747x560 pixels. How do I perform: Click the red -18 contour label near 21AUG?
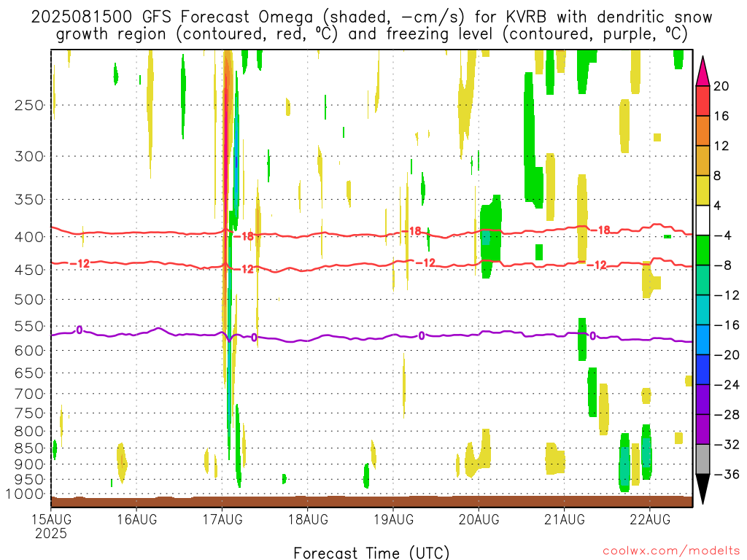tap(600, 230)
